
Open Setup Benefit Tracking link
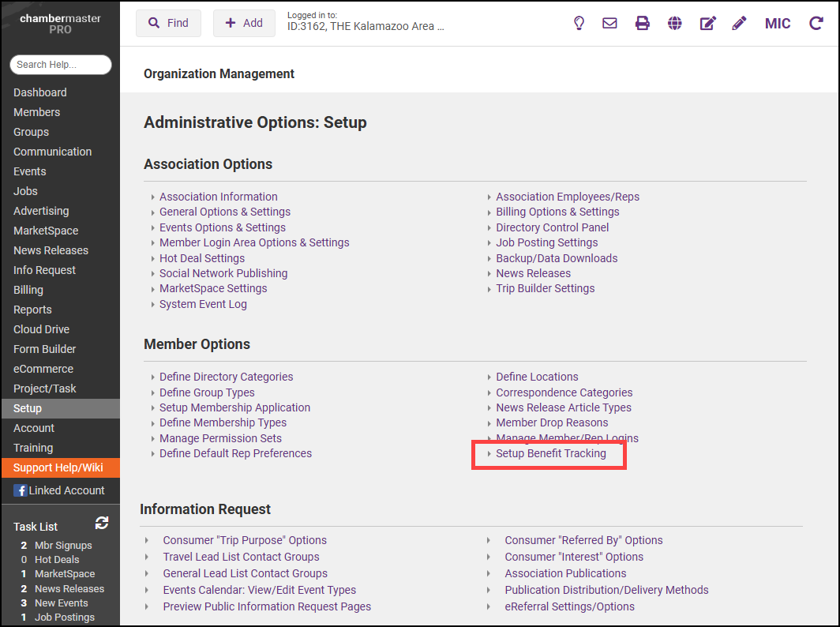[550, 453]
